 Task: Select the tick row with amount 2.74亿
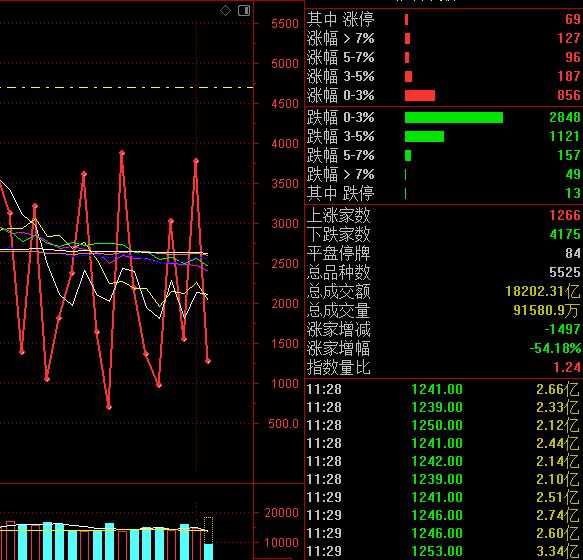tap(443, 515)
